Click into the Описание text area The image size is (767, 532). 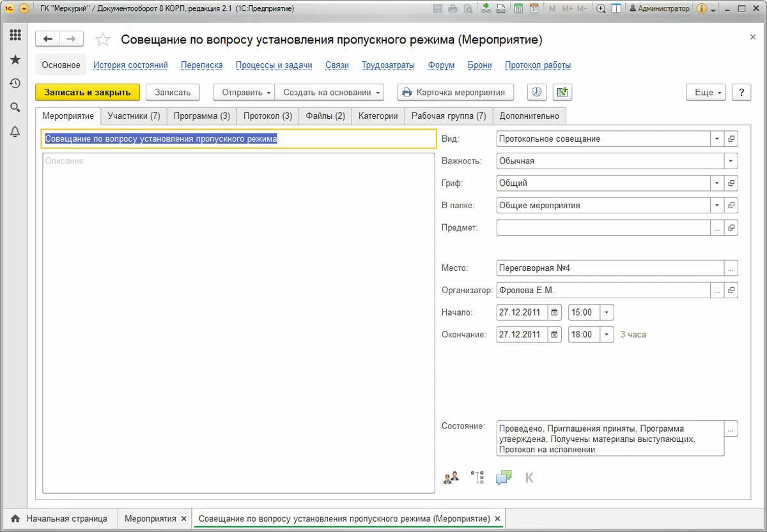[238, 319]
